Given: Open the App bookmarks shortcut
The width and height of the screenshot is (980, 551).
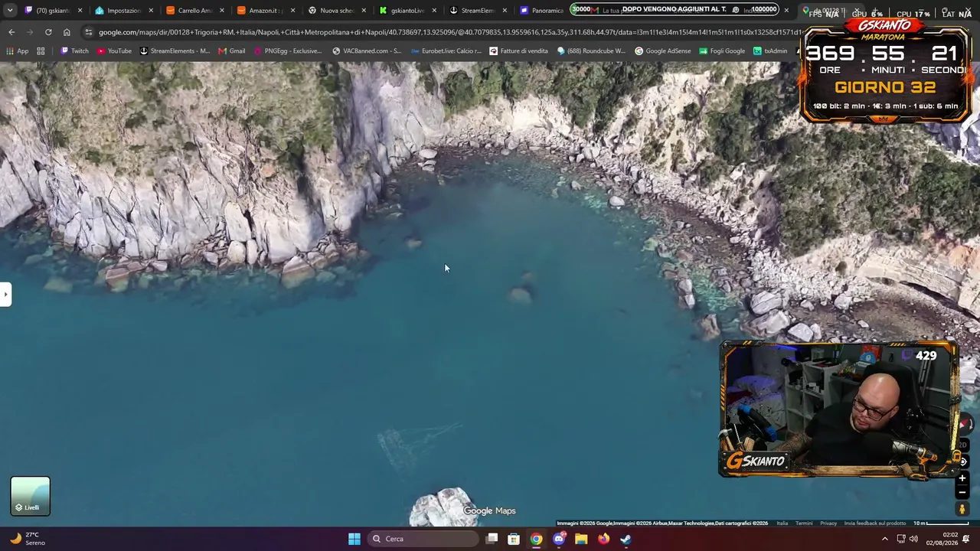Looking at the screenshot, I should 18,51.
